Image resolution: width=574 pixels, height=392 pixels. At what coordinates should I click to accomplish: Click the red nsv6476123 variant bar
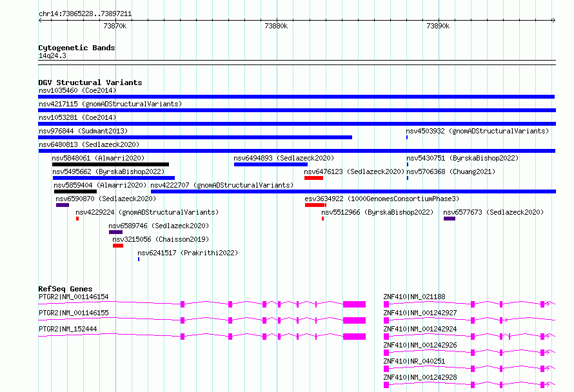click(x=313, y=178)
